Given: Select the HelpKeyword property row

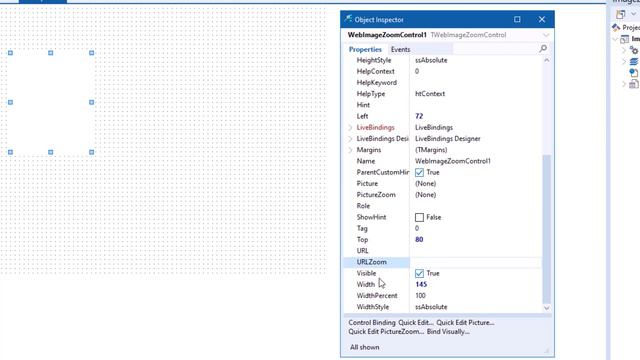Looking at the screenshot, I should (x=443, y=82).
